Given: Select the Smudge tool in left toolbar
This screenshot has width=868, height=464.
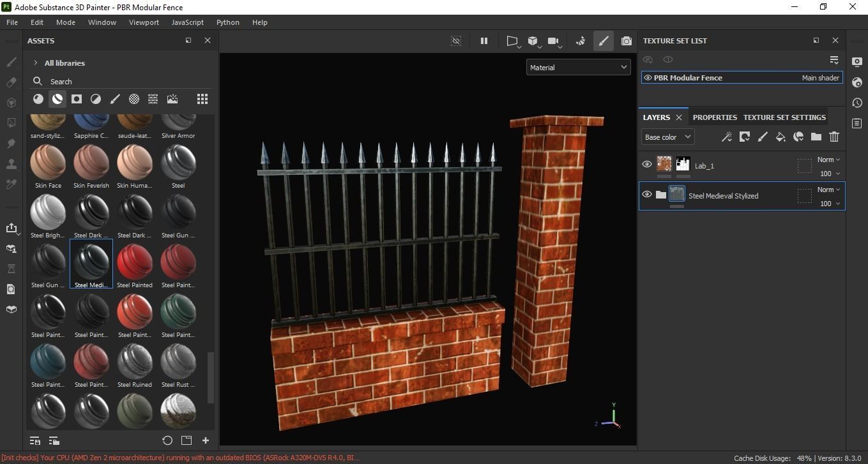Looking at the screenshot, I should pyautogui.click(x=11, y=144).
